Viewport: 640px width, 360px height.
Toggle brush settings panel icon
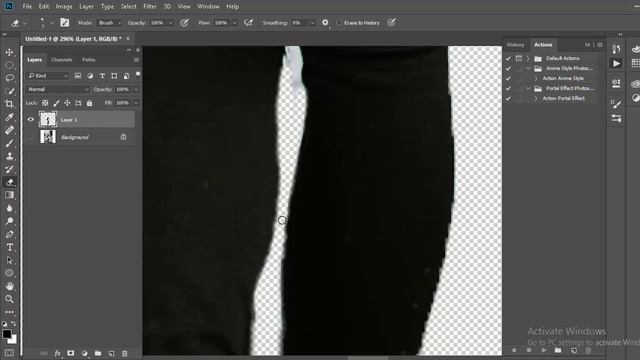coord(64,22)
